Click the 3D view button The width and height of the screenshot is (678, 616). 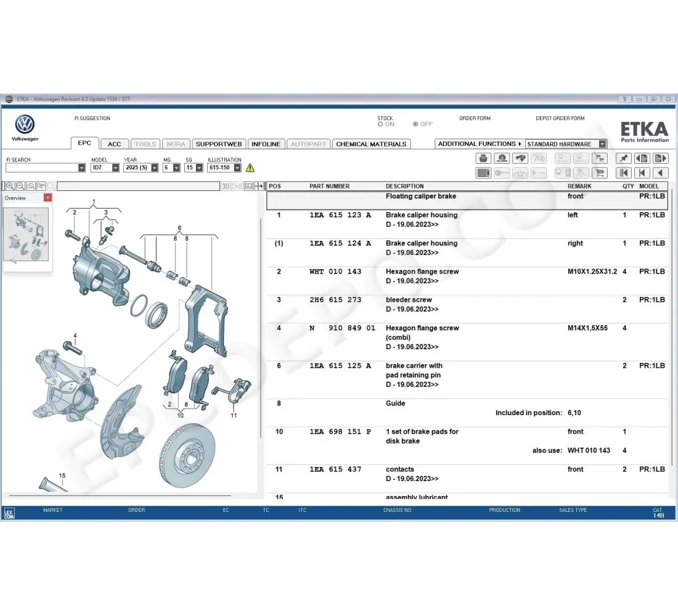[226, 186]
